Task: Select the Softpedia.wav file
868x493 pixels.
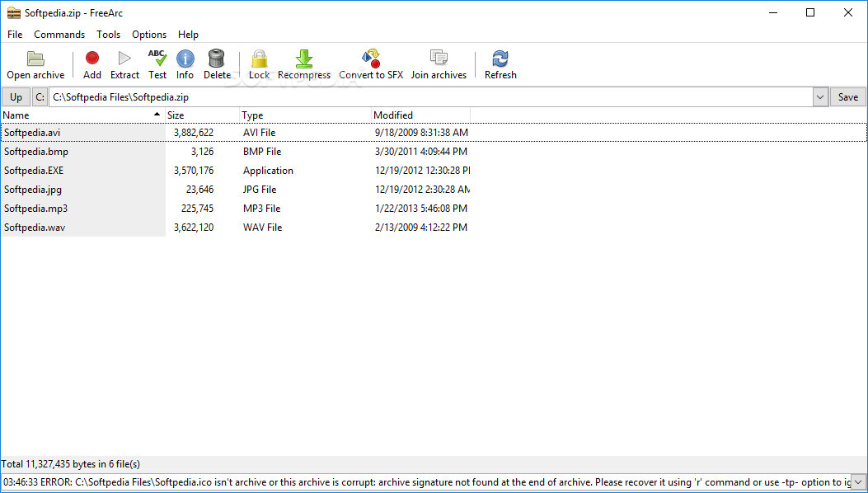Action: click(35, 227)
